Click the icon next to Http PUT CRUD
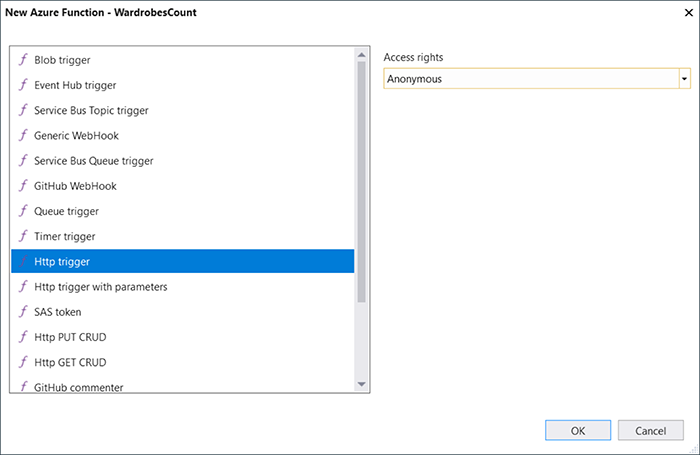This screenshot has width=700, height=455. click(x=23, y=337)
